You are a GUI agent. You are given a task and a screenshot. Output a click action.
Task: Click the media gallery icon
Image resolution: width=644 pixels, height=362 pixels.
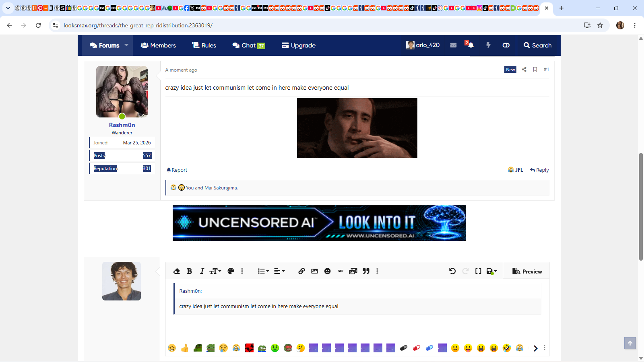353,271
